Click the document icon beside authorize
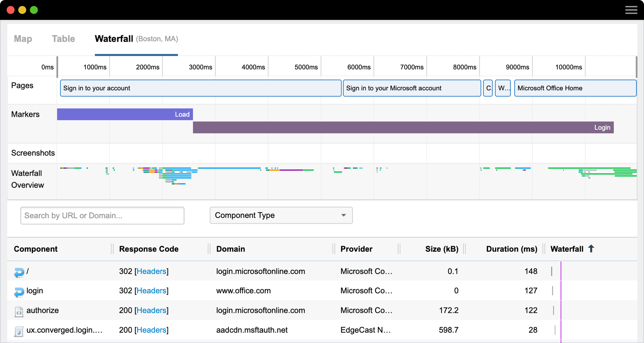This screenshot has height=343, width=644. click(19, 311)
